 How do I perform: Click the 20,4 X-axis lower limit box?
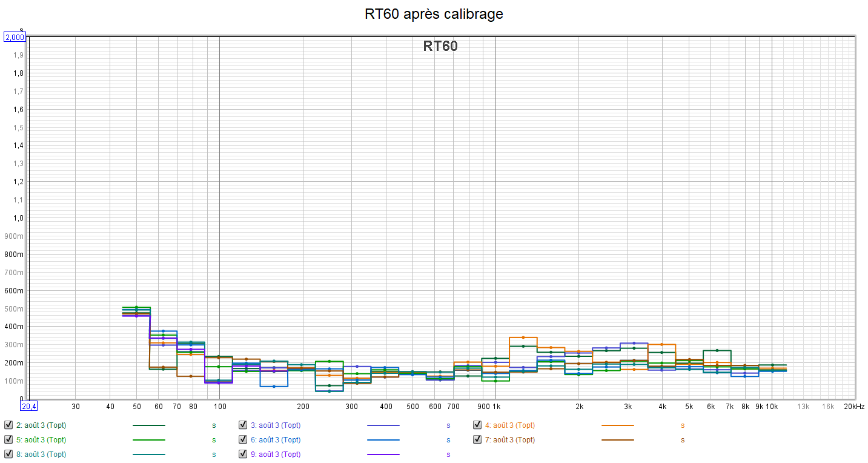(x=29, y=406)
